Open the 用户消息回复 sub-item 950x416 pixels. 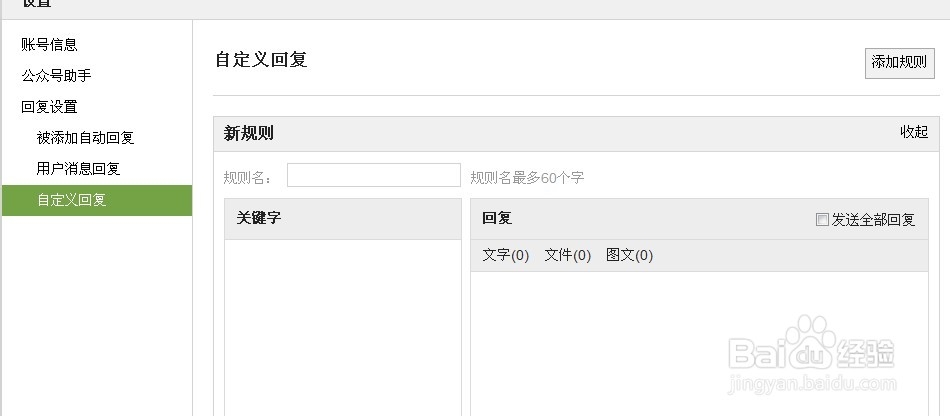78,169
